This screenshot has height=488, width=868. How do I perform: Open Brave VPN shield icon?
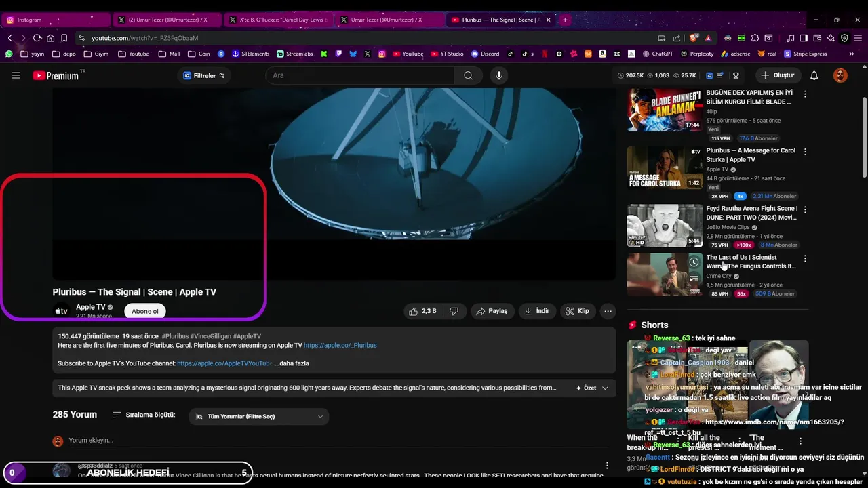tap(844, 38)
